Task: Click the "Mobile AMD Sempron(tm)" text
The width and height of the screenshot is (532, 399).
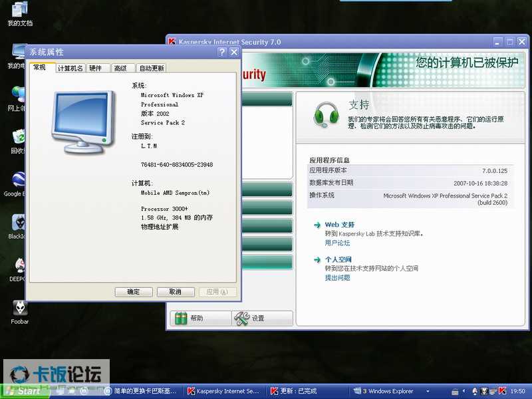Action: (x=175, y=193)
